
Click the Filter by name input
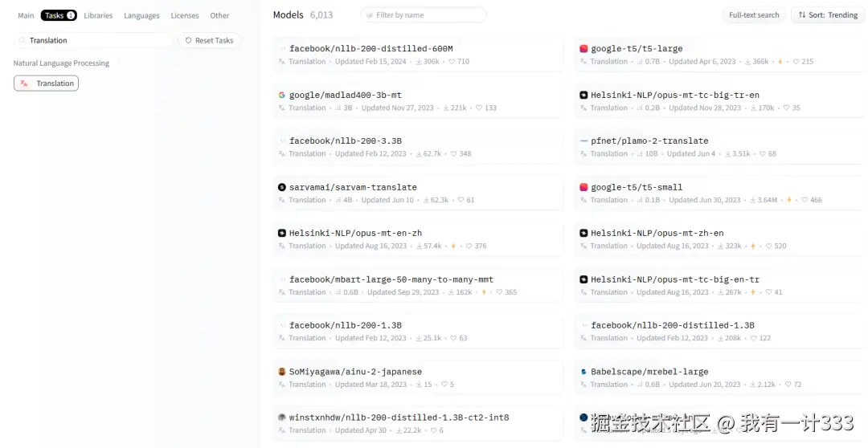tap(424, 15)
